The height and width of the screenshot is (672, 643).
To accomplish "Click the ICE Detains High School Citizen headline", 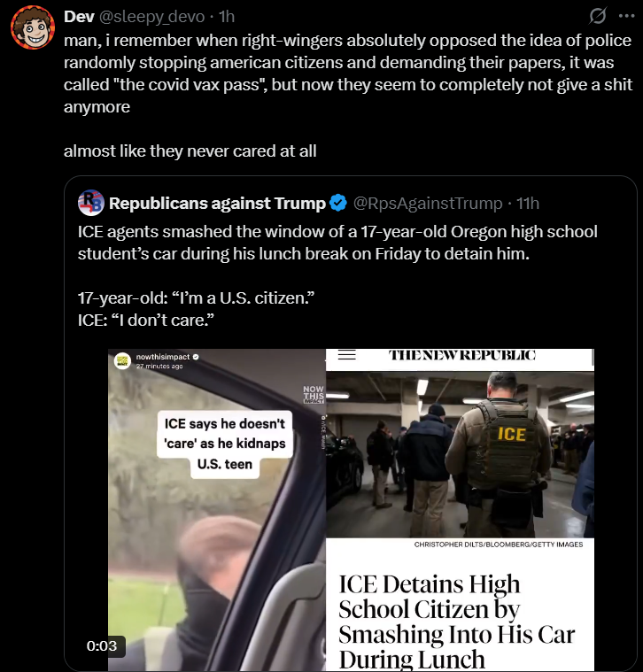I will (x=456, y=622).
